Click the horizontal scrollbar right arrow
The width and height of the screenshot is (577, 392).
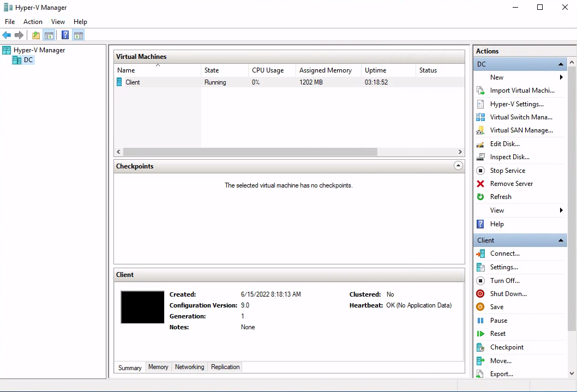(460, 152)
